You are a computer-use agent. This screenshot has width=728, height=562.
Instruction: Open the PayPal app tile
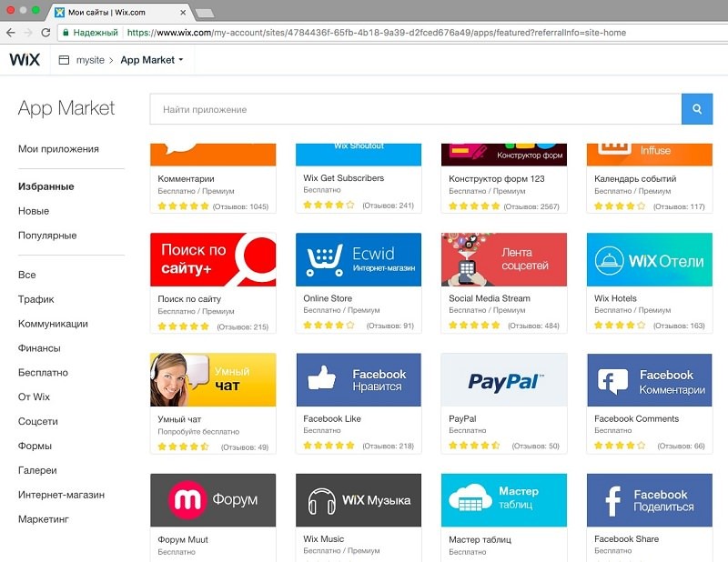(503, 380)
